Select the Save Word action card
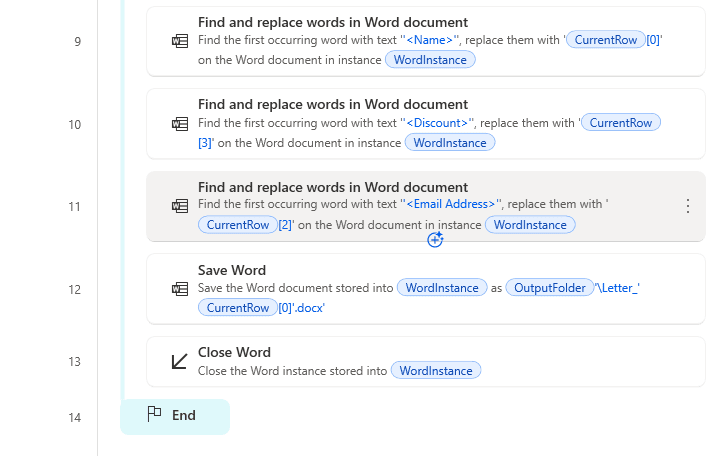The width and height of the screenshot is (727, 456). pos(426,289)
